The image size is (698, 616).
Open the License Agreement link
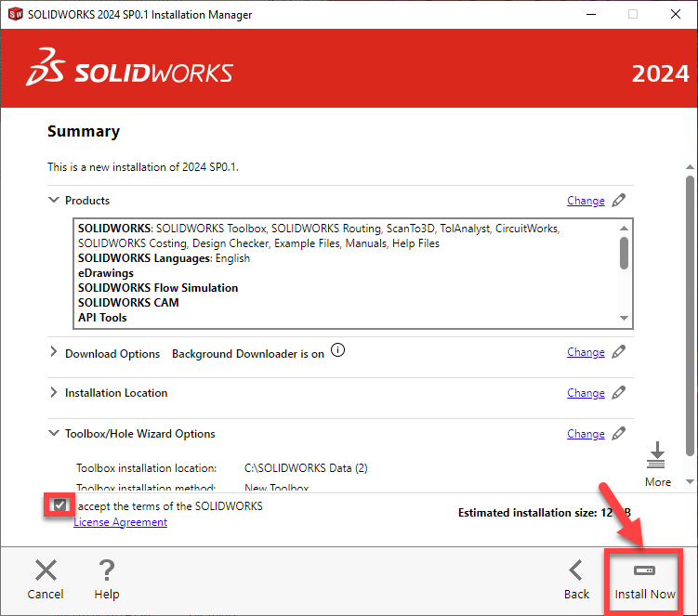[x=121, y=522]
